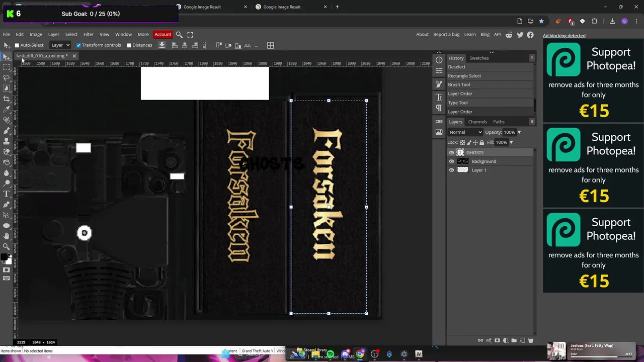This screenshot has height=362, width=644.
Task: Select the Eraser tool
Action: click(7, 152)
